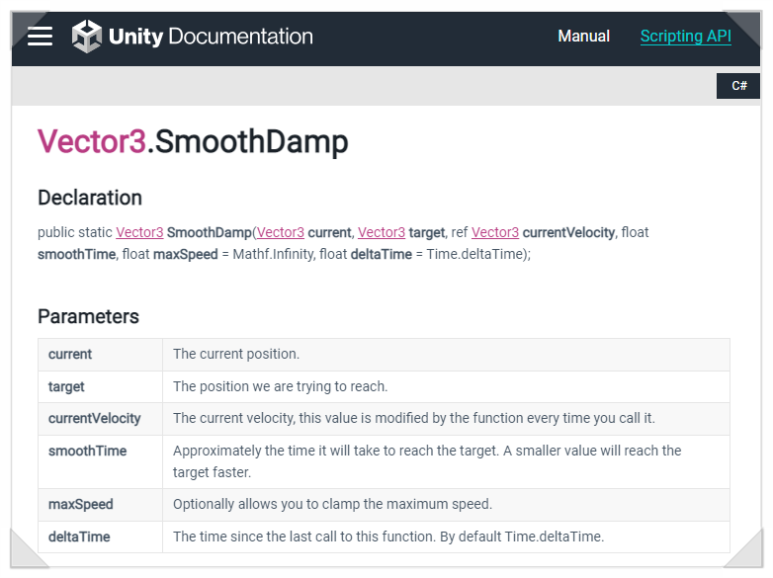Open Vector3 link before 'current' parameter
Viewport: 773px width, 578px height.
coord(281,232)
